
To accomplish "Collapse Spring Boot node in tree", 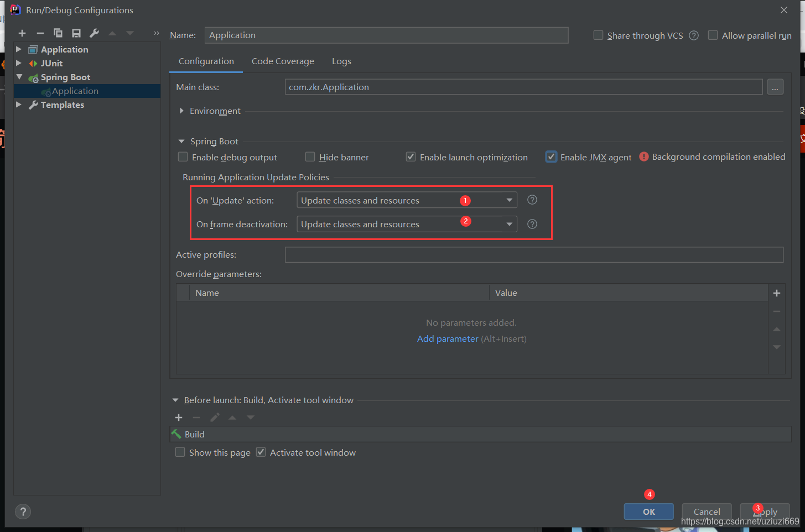I will pyautogui.click(x=19, y=77).
